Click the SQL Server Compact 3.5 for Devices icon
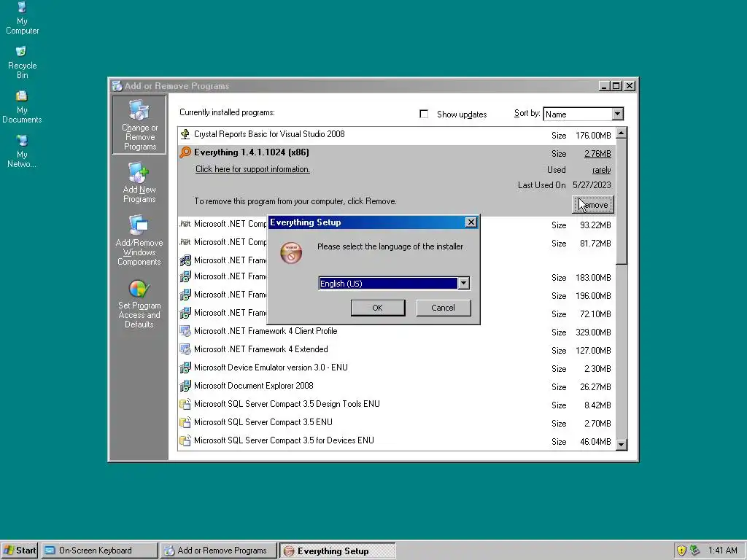Screen dimensions: 747x560 pos(185,440)
